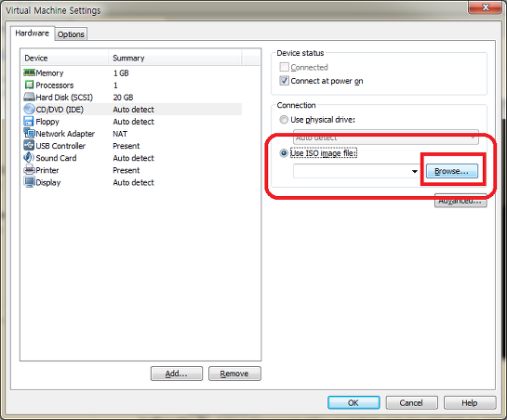Image resolution: width=507 pixels, height=420 pixels.
Task: Click Browse to locate ISO file
Action: [x=452, y=171]
